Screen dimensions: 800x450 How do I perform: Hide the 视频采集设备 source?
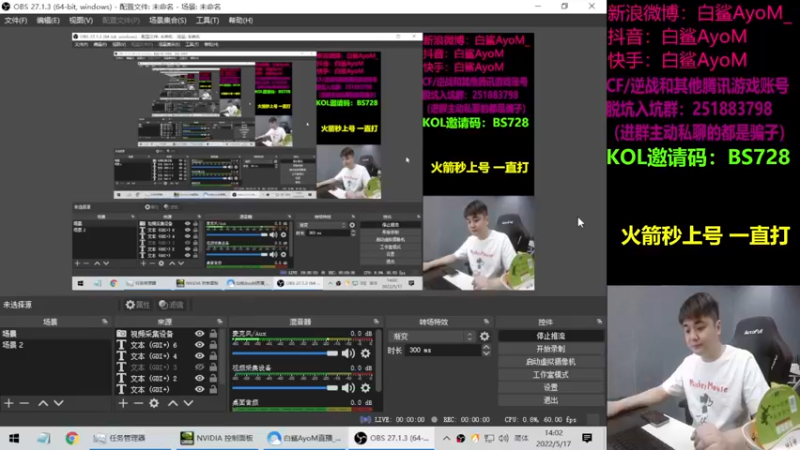point(199,334)
